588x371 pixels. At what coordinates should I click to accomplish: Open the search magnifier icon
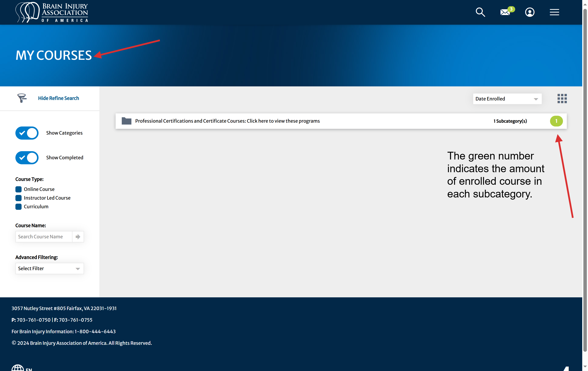coord(480,12)
